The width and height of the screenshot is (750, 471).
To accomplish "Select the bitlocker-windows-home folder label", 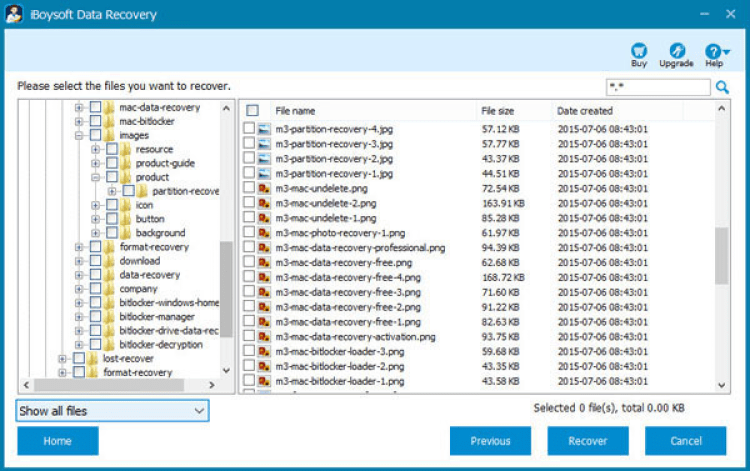I will (169, 303).
